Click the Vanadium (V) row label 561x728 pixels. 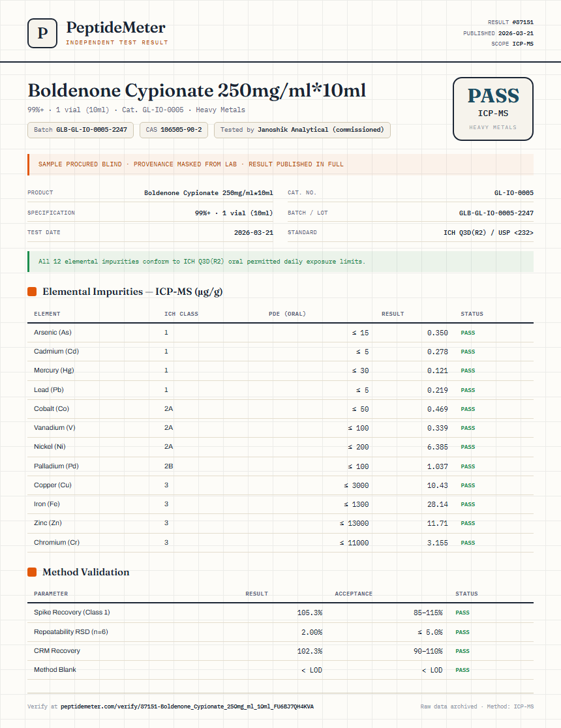[x=54, y=428]
